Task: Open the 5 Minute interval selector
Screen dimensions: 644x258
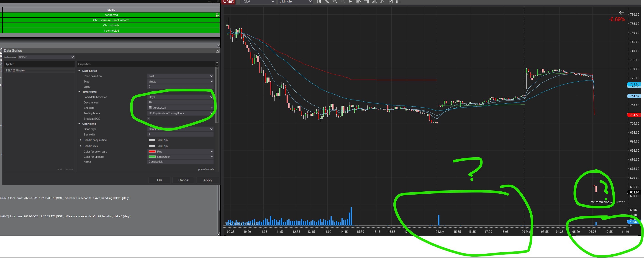Action: click(295, 2)
